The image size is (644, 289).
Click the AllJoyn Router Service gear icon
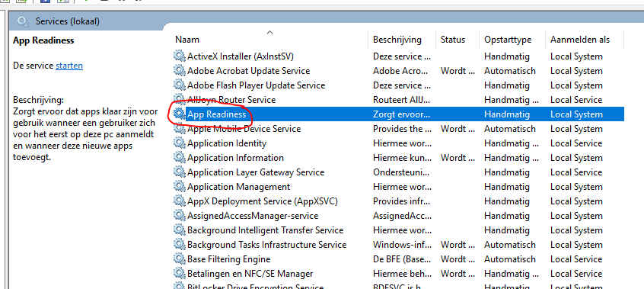coord(179,99)
